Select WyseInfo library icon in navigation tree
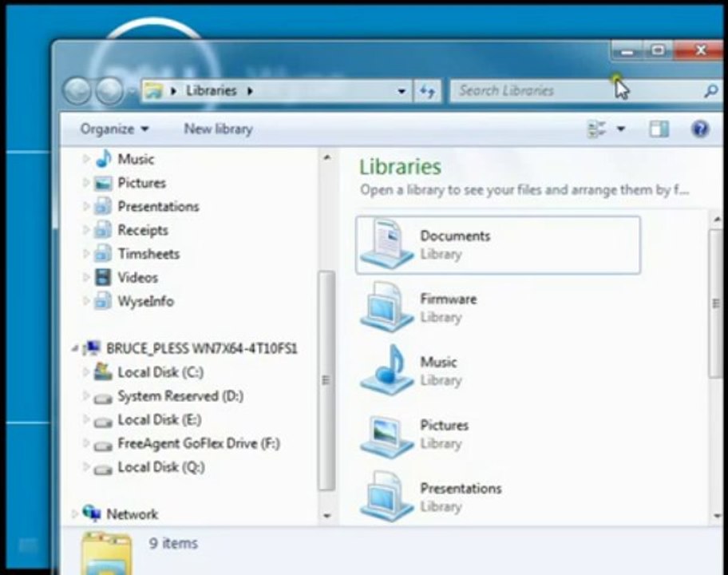Screen dimensions: 728x575 103,300
